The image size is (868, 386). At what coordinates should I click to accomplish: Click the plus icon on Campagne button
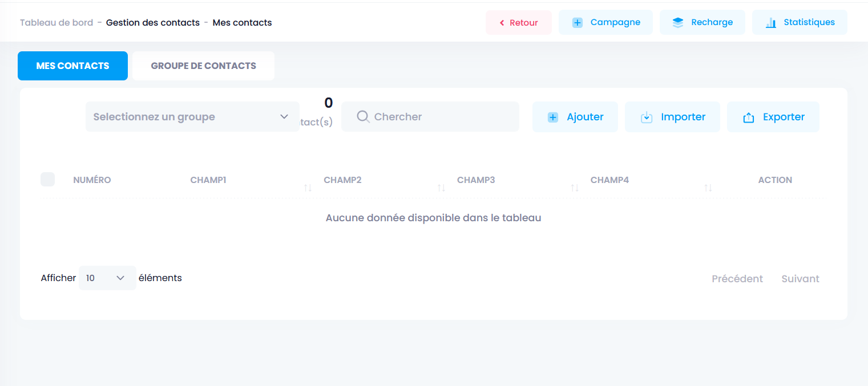(x=577, y=23)
